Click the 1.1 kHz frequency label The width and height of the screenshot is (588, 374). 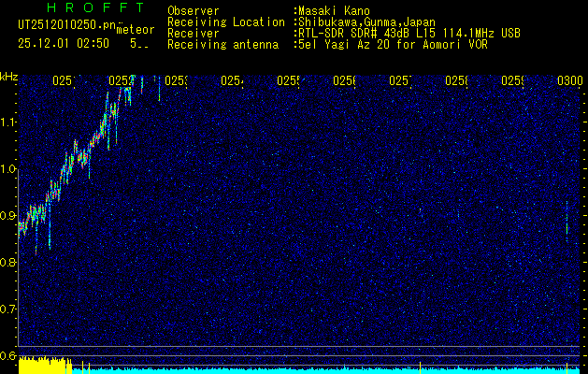click(x=8, y=122)
